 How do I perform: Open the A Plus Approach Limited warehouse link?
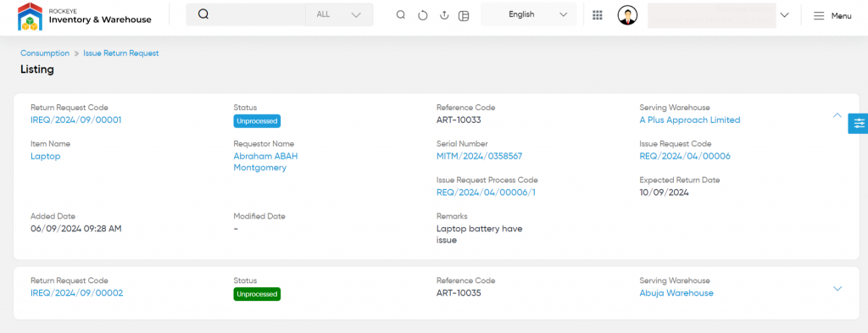pos(690,120)
